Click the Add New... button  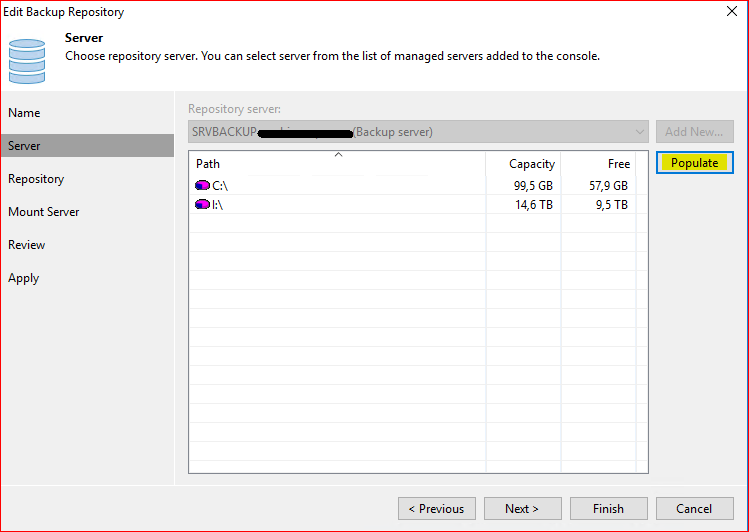[694, 132]
